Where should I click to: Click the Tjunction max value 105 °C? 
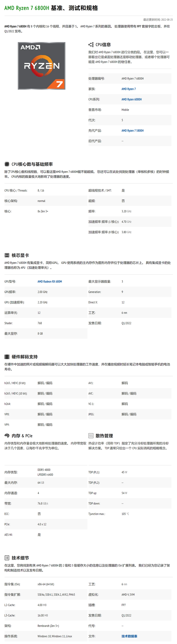pos(125,514)
